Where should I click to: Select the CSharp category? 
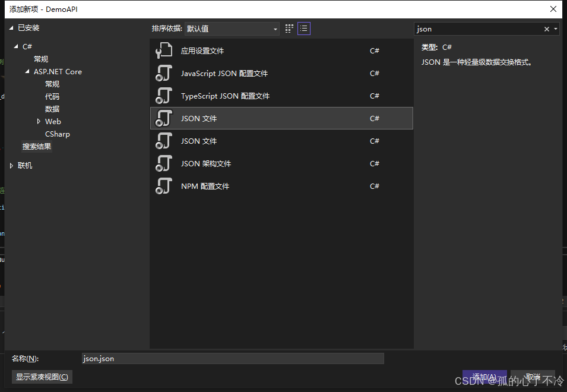coord(57,134)
